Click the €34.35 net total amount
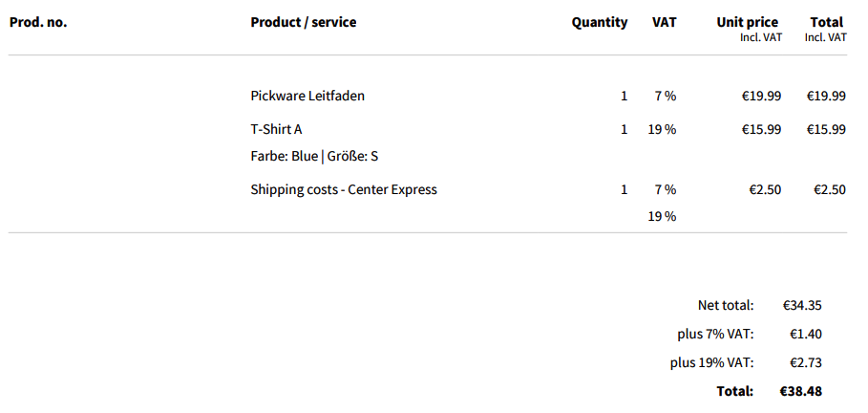The width and height of the screenshot is (868, 413). point(802,306)
